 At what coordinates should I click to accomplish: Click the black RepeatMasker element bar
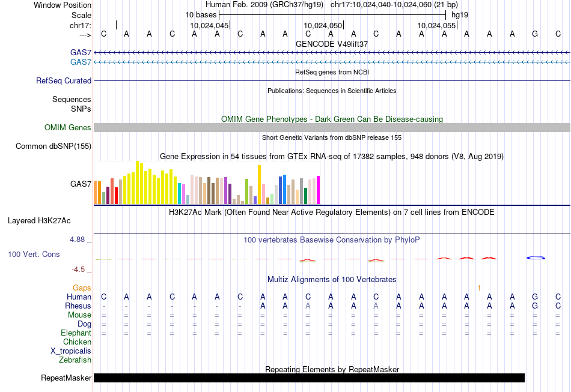(309, 378)
